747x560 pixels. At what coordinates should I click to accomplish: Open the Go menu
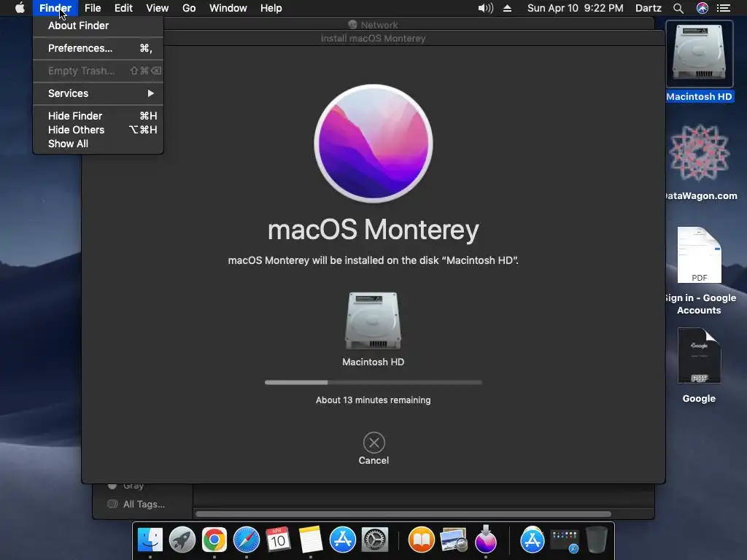[x=189, y=8]
